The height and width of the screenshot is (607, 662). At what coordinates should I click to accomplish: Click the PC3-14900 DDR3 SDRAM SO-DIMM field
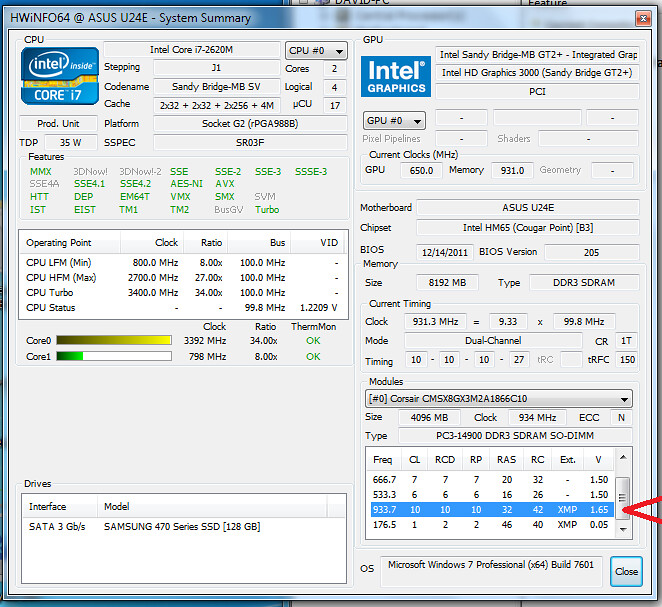click(515, 435)
